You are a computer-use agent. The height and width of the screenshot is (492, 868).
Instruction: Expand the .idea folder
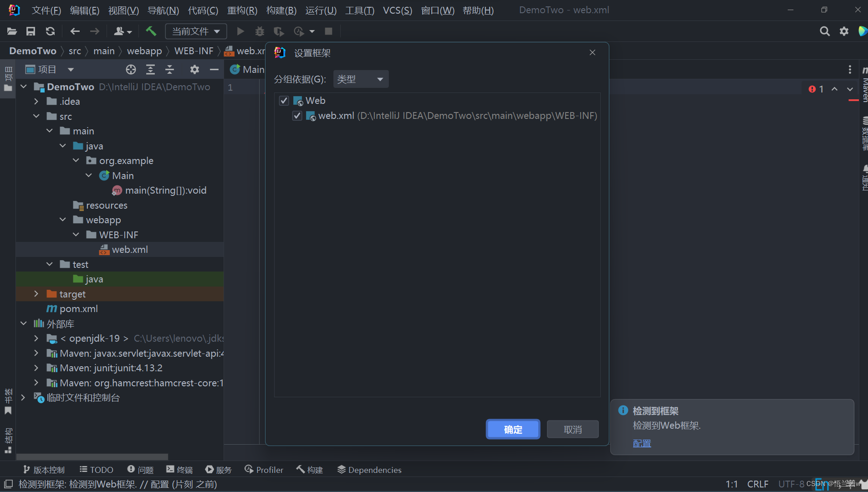point(36,101)
